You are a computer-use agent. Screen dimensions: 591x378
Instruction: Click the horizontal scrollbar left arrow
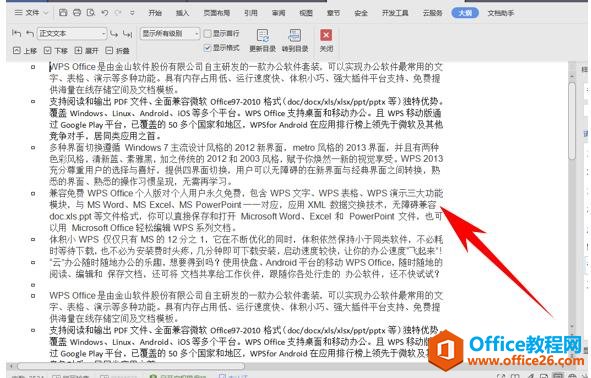click(11, 366)
